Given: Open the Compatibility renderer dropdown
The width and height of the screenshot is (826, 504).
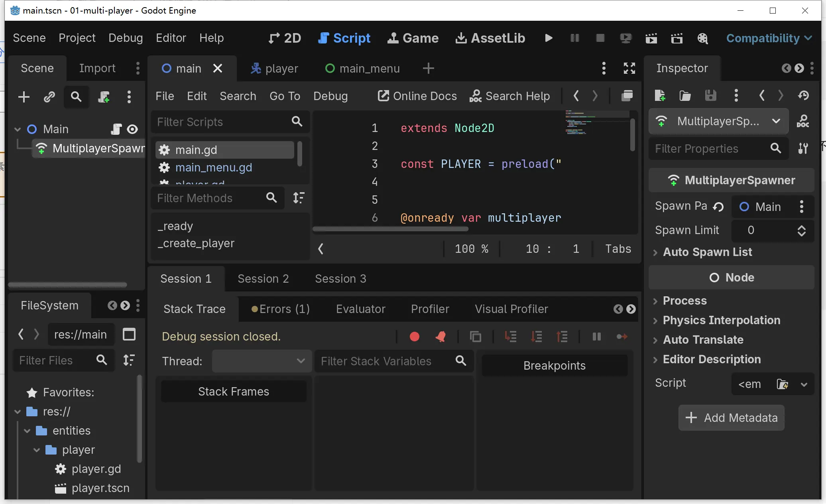Looking at the screenshot, I should coord(769,38).
